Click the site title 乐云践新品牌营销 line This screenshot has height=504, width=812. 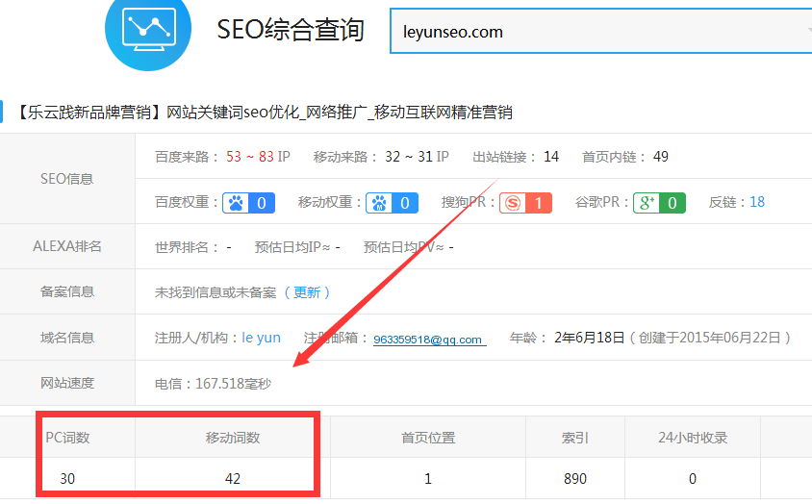point(263,113)
